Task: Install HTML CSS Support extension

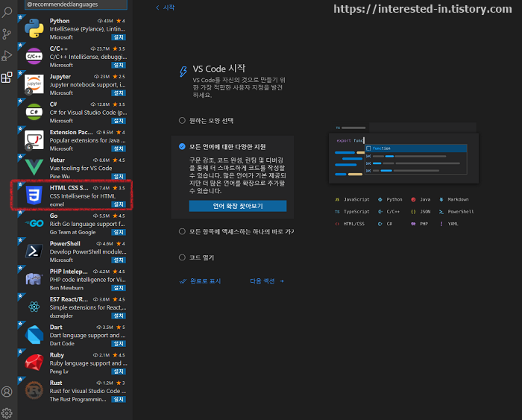Action: 119,204
